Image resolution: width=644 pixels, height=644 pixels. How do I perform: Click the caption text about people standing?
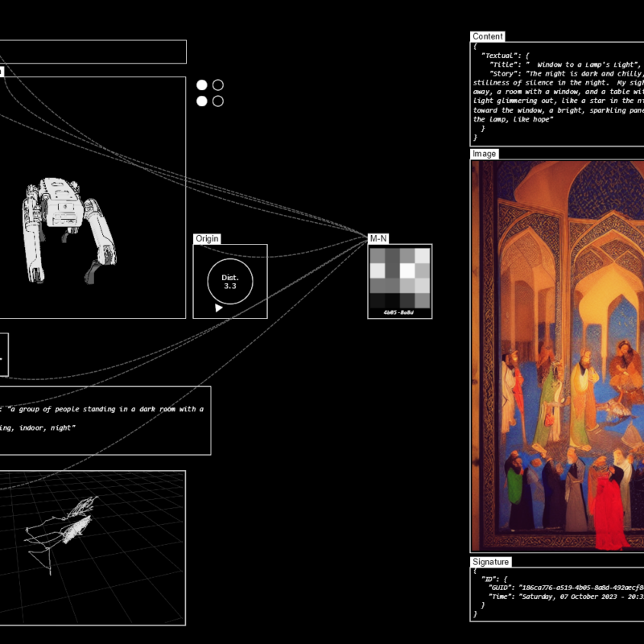tap(105, 409)
